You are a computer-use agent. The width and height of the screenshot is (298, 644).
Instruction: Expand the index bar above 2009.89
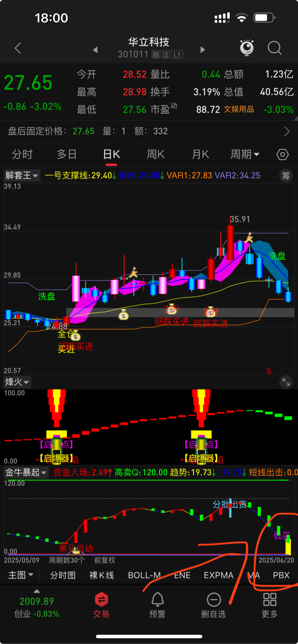pyautogui.click(x=37, y=591)
